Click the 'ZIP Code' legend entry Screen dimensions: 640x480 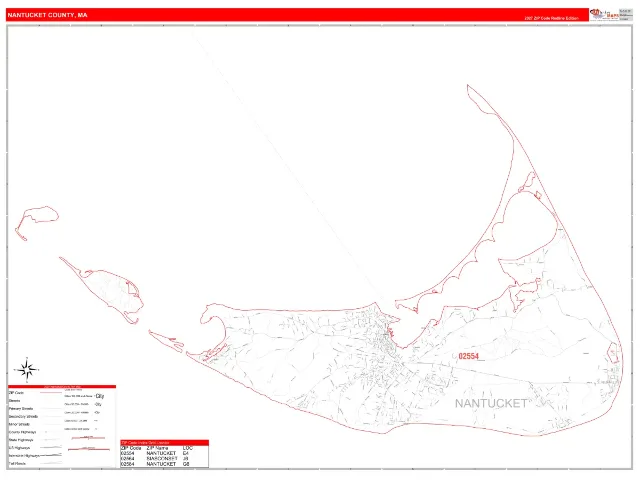(x=16, y=393)
